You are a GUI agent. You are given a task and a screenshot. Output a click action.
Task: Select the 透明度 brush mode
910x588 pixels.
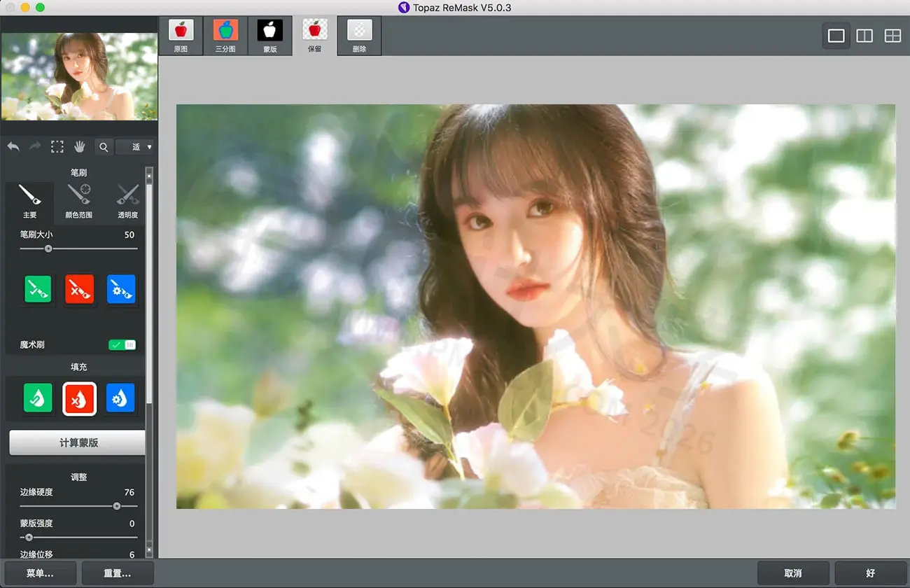127,202
